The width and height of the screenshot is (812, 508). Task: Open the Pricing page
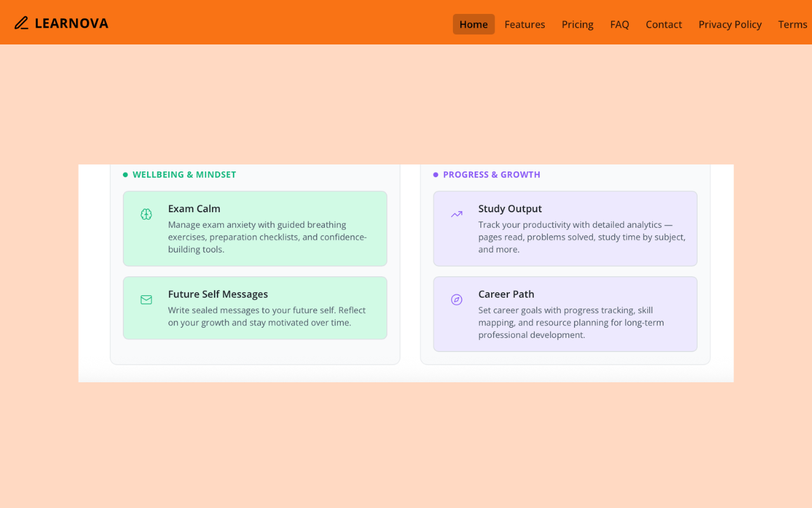click(x=577, y=24)
